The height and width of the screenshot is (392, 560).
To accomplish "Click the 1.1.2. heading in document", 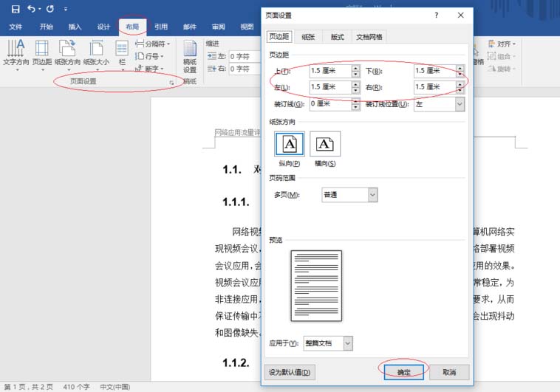I will point(236,363).
